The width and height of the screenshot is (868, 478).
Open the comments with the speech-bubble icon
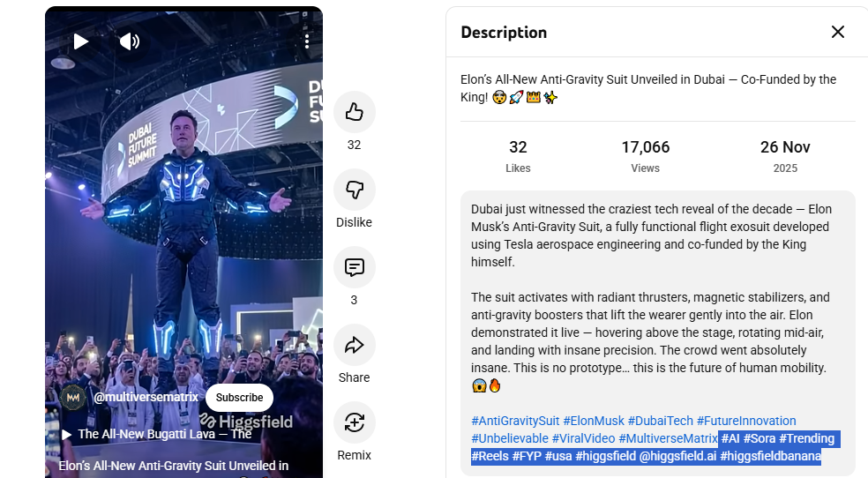(355, 267)
